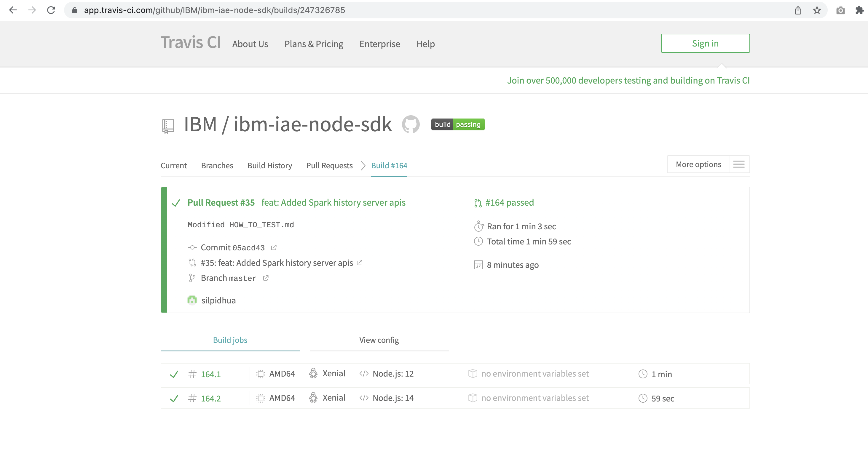Expand the More options hamburger menu
868x464 pixels.
739,164
